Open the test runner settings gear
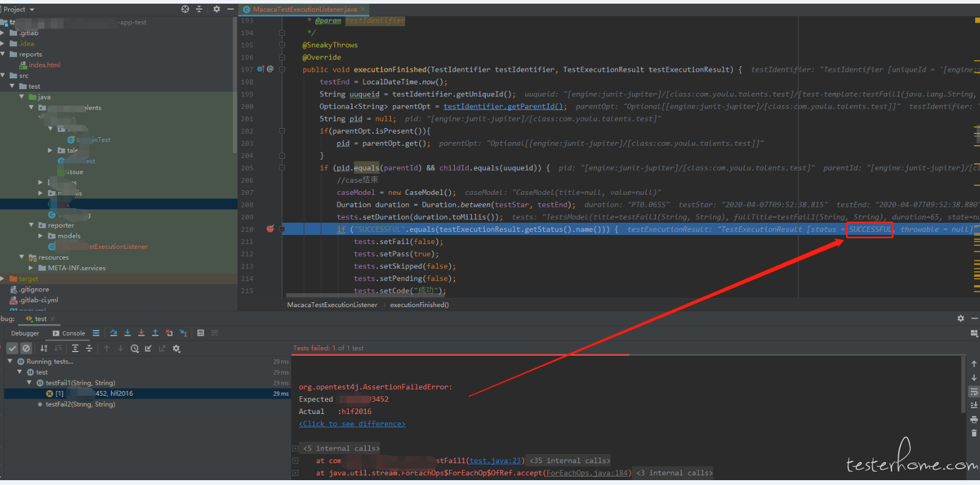This screenshot has height=485, width=980. pyautogui.click(x=176, y=348)
